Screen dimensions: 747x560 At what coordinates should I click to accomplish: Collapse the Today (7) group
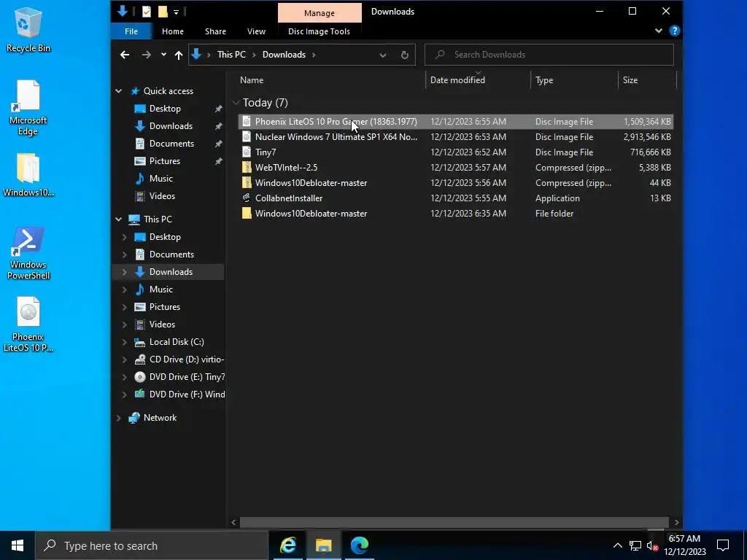[236, 103]
